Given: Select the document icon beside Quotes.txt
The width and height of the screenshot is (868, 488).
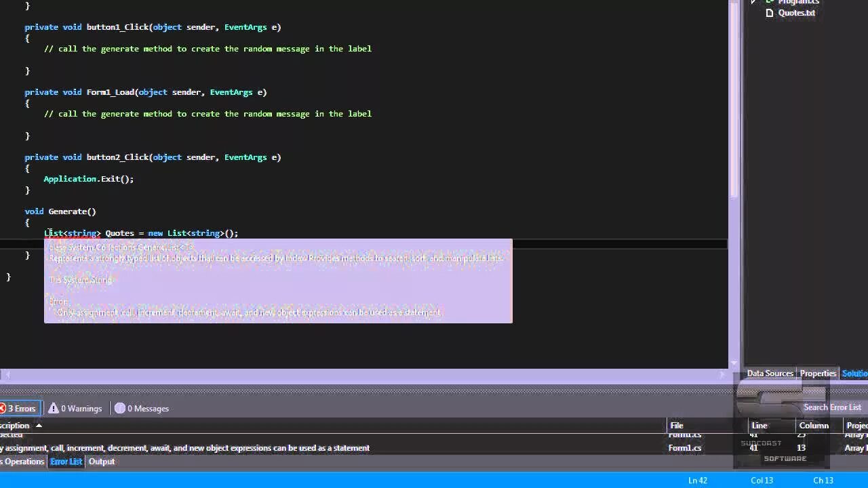Looking at the screenshot, I should point(769,13).
